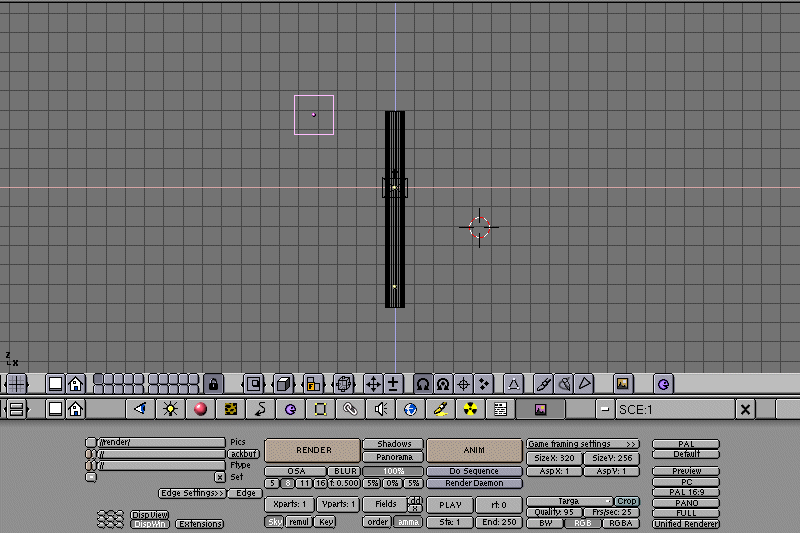Open the Paint buttons brush icon
The width and height of the screenshot is (800, 533).
[x=440, y=409]
